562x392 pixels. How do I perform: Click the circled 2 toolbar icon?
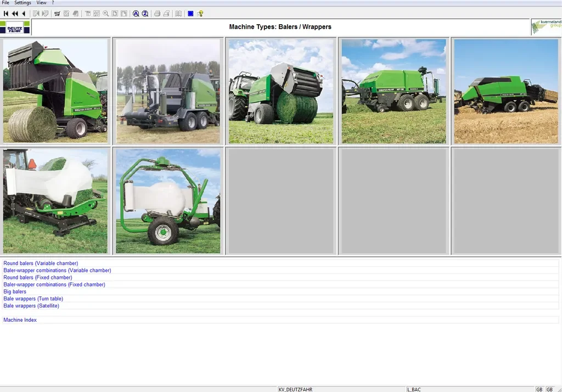pos(145,13)
